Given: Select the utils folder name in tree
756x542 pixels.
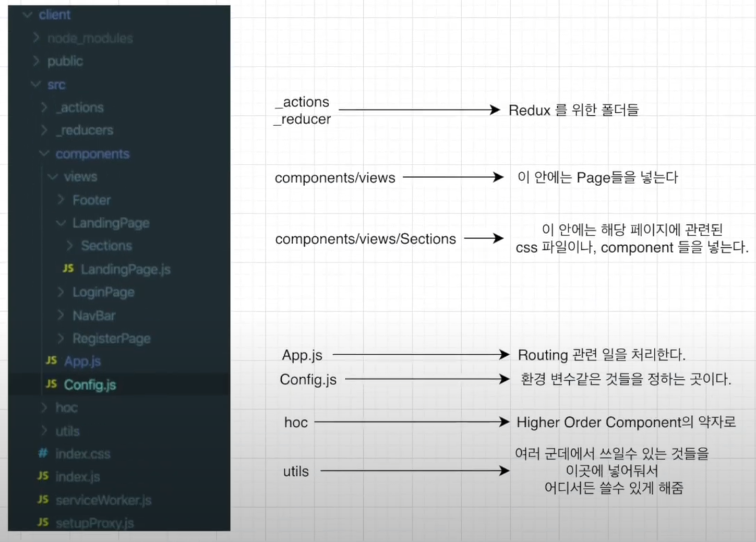Looking at the screenshot, I should (x=67, y=431).
